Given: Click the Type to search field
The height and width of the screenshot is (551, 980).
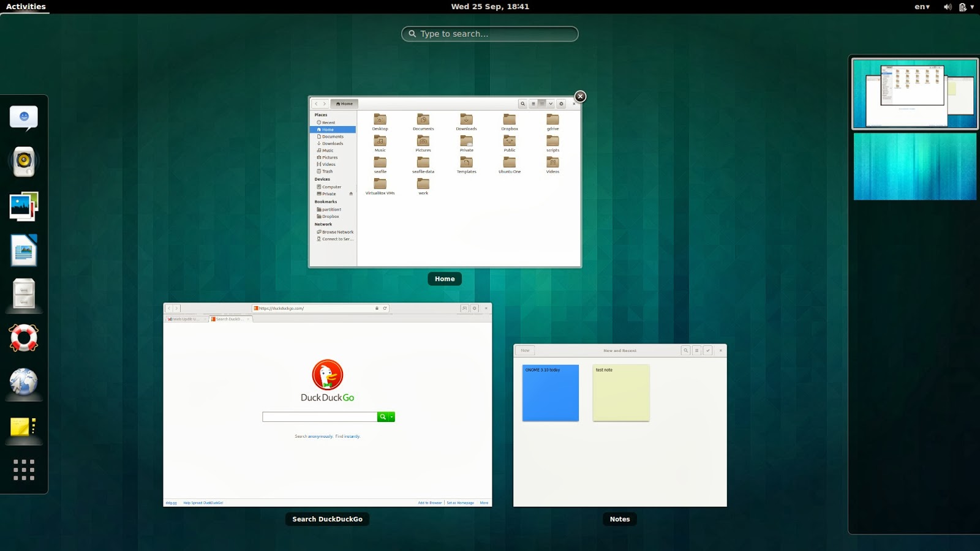Looking at the screenshot, I should [489, 34].
